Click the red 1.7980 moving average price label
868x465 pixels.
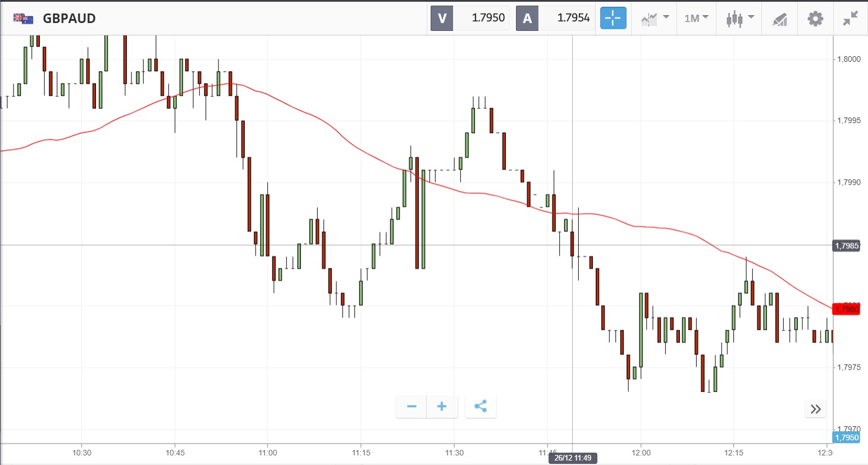coord(846,309)
